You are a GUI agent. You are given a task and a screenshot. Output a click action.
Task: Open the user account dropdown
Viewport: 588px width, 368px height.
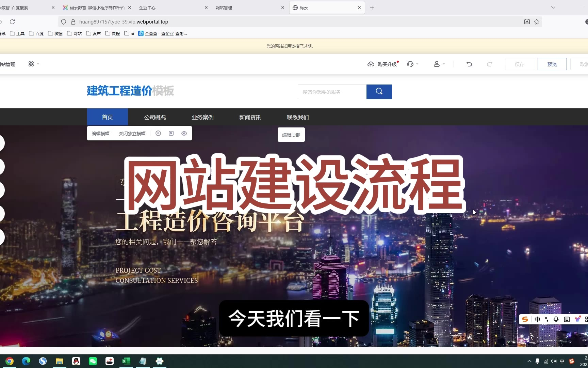click(439, 64)
